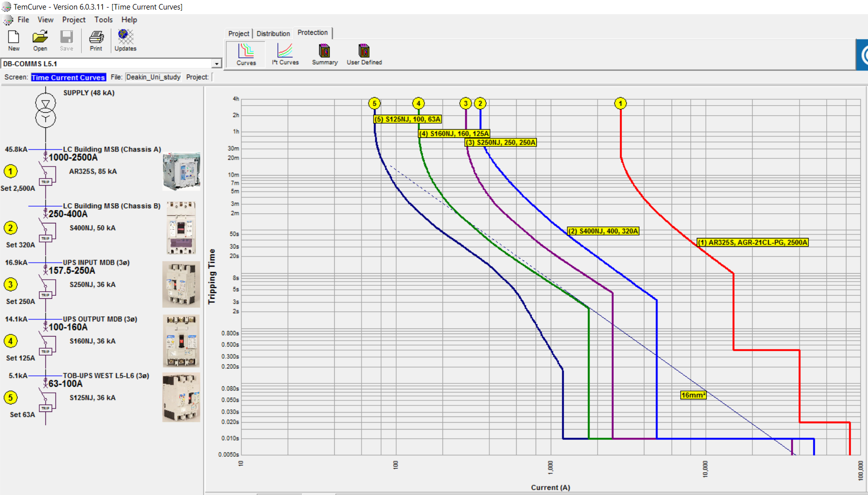868x495 pixels.
Task: Create a new project with the New icon
Action: (x=14, y=39)
